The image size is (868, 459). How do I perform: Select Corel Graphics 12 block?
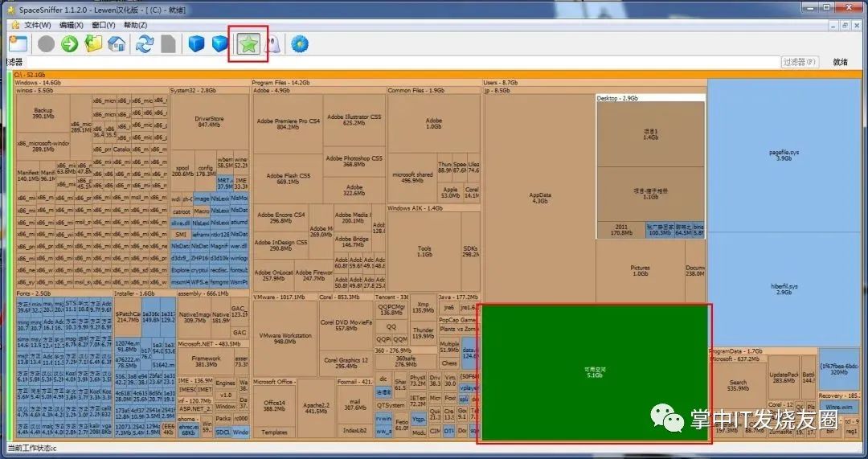click(x=346, y=363)
